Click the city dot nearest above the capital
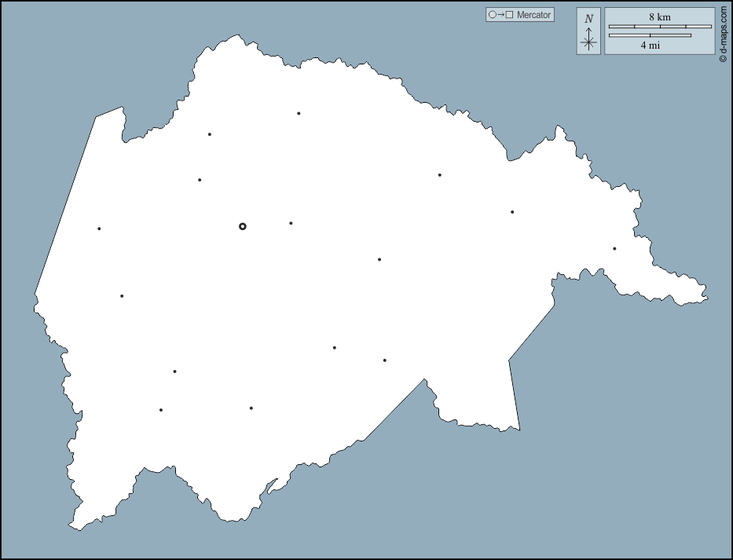The width and height of the screenshot is (733, 560). tap(200, 180)
